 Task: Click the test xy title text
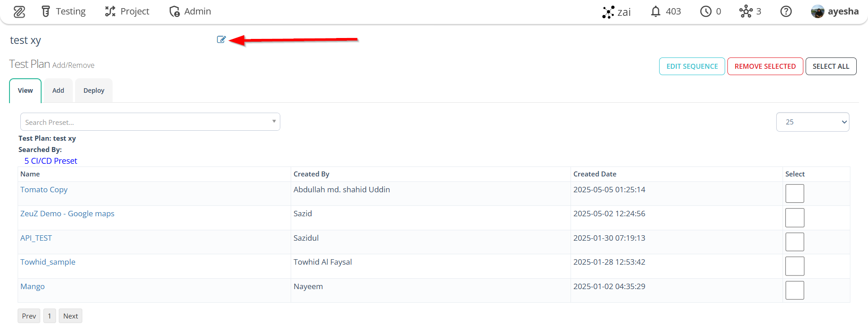tap(25, 40)
